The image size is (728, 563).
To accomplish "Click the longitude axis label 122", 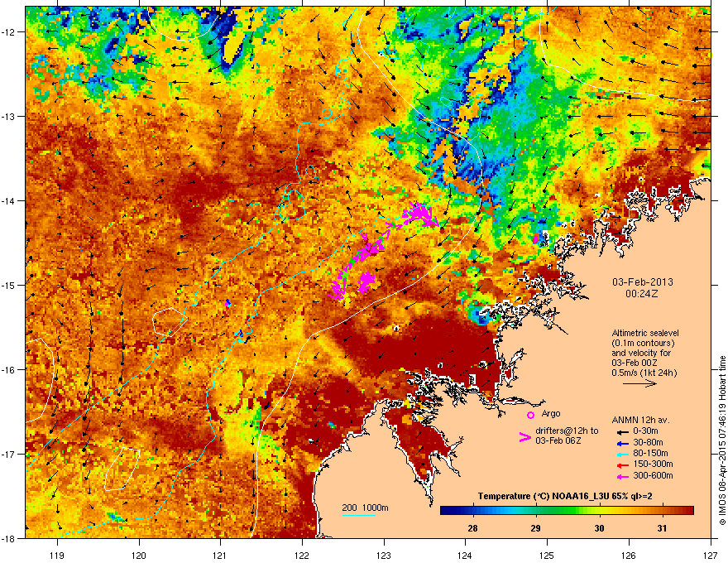I will [x=302, y=555].
